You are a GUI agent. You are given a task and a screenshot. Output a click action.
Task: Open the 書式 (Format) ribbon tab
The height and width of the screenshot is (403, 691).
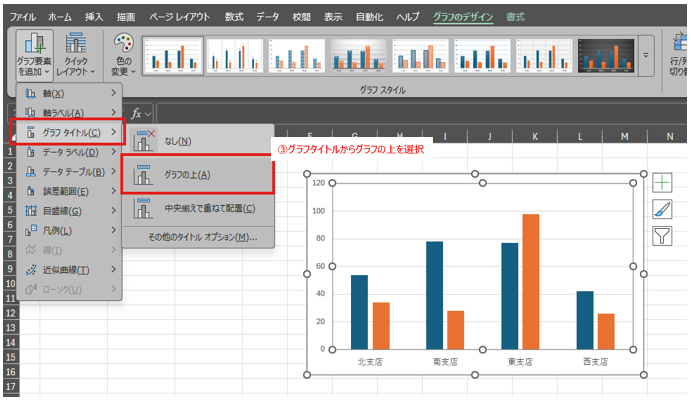click(x=515, y=17)
